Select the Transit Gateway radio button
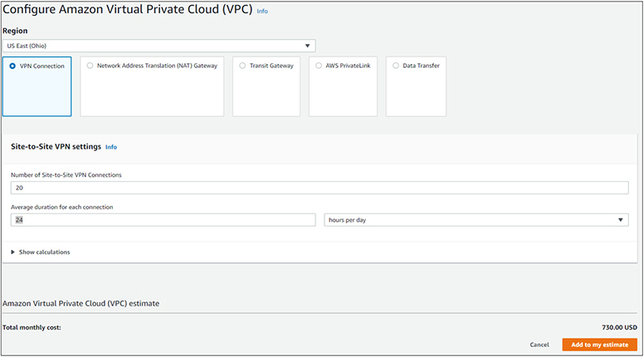Viewport: 644px width, 357px height. click(x=242, y=66)
